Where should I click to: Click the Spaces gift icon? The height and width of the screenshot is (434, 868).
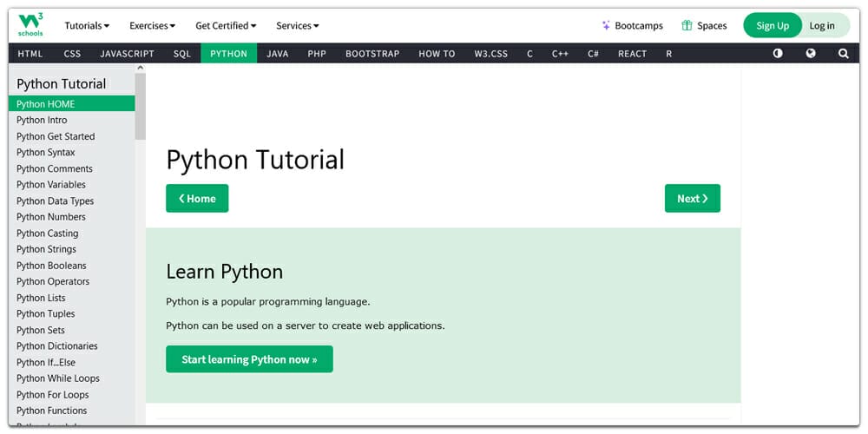coord(687,25)
